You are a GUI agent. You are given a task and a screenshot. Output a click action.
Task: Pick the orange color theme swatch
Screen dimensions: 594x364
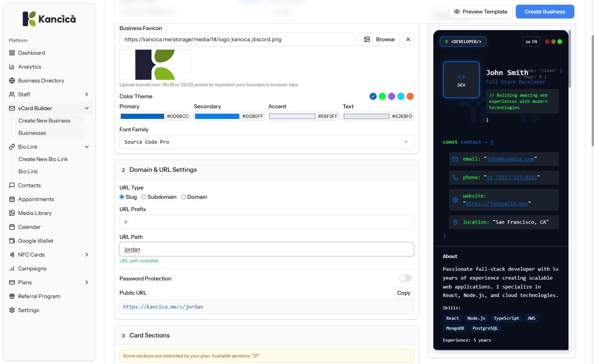click(x=410, y=96)
